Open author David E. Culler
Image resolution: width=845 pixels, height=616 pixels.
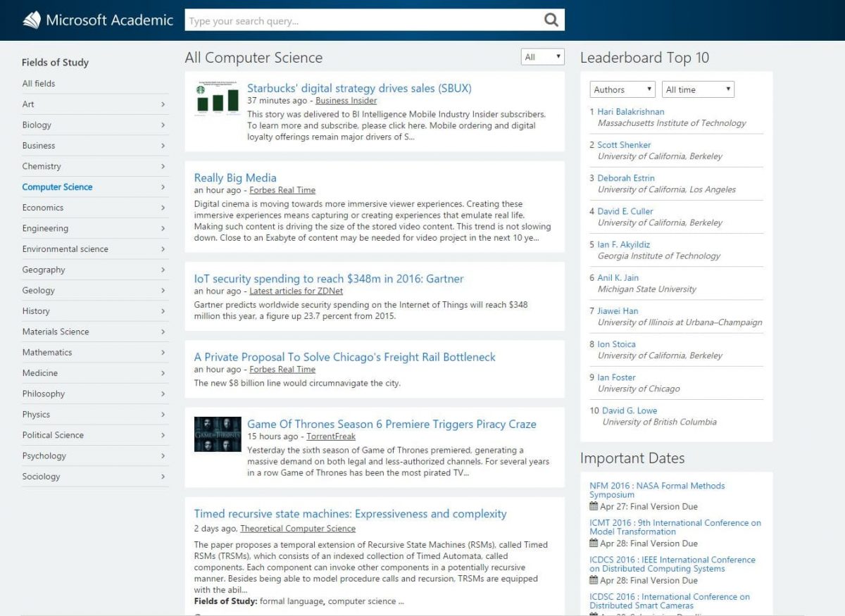tap(625, 211)
